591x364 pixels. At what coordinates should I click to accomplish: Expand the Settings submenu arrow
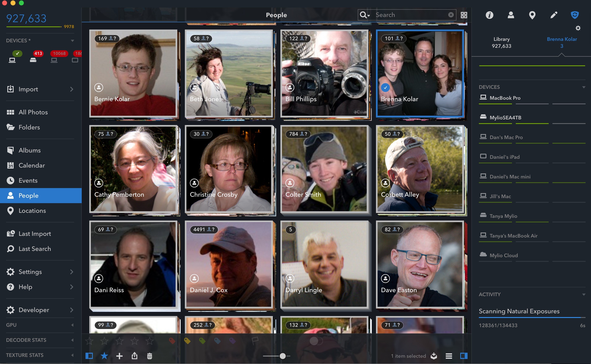click(x=71, y=272)
